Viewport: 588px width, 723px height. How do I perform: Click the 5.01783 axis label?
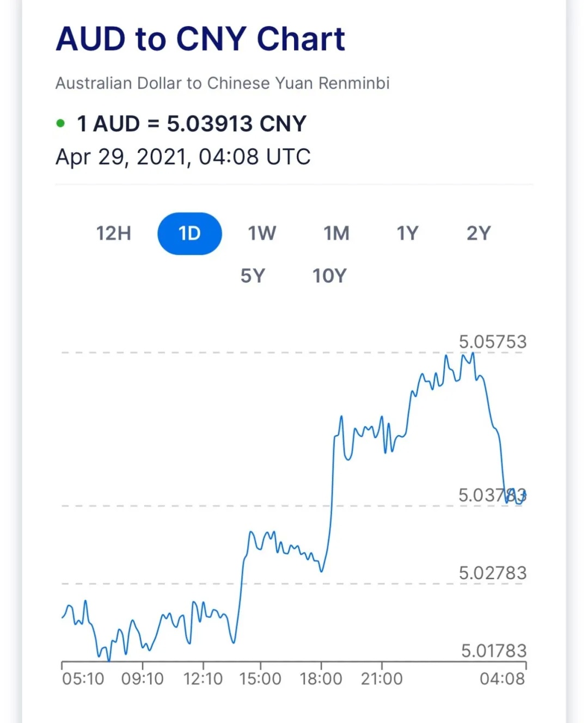[x=494, y=651]
